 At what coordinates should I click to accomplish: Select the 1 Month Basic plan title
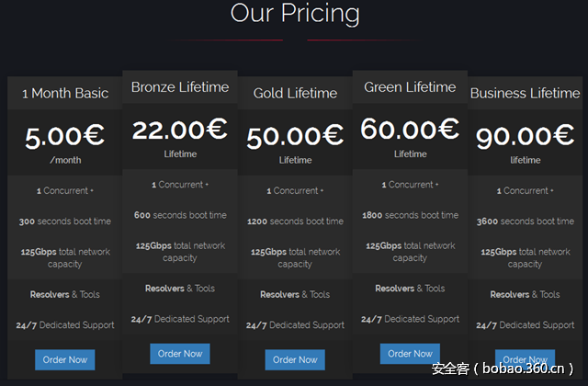[65, 93]
